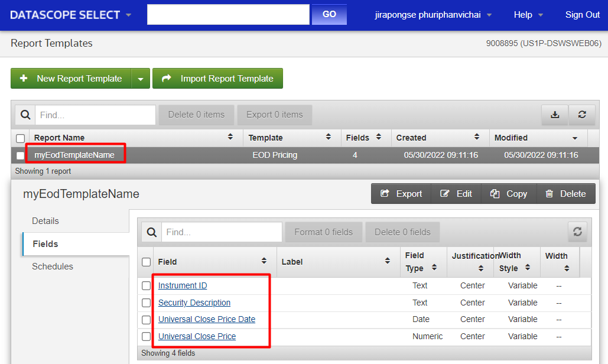The height and width of the screenshot is (364, 608).
Task: Open the Instrument ID field link
Action: pyautogui.click(x=182, y=285)
